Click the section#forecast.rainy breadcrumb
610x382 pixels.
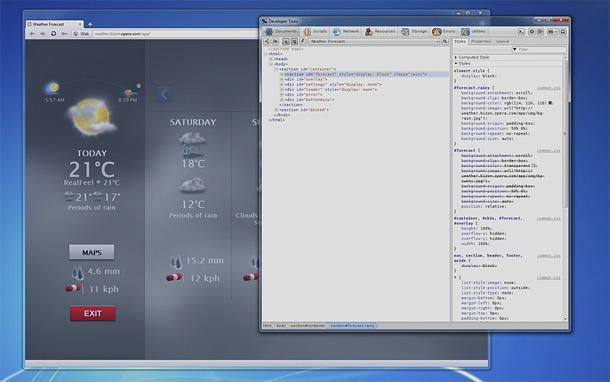click(x=352, y=326)
